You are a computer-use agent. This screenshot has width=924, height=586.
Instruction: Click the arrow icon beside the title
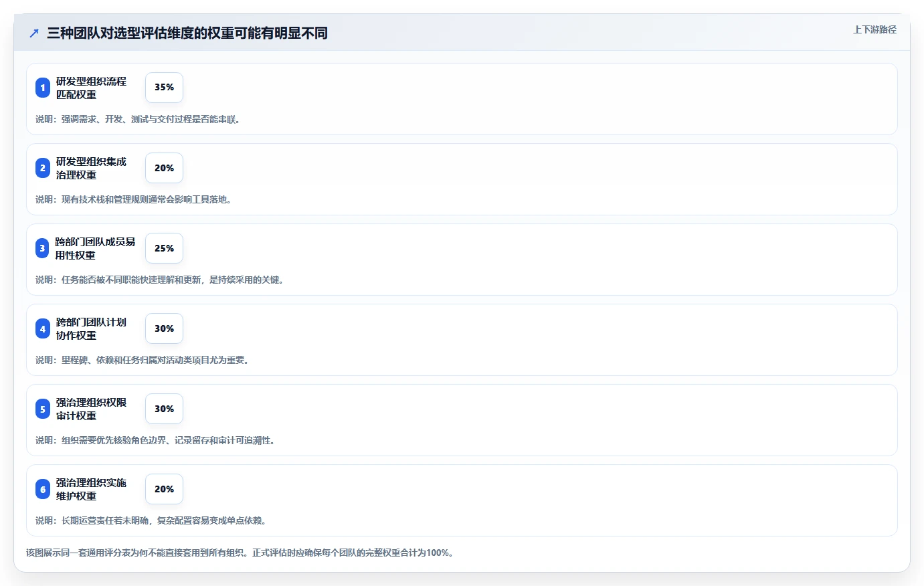click(x=34, y=33)
